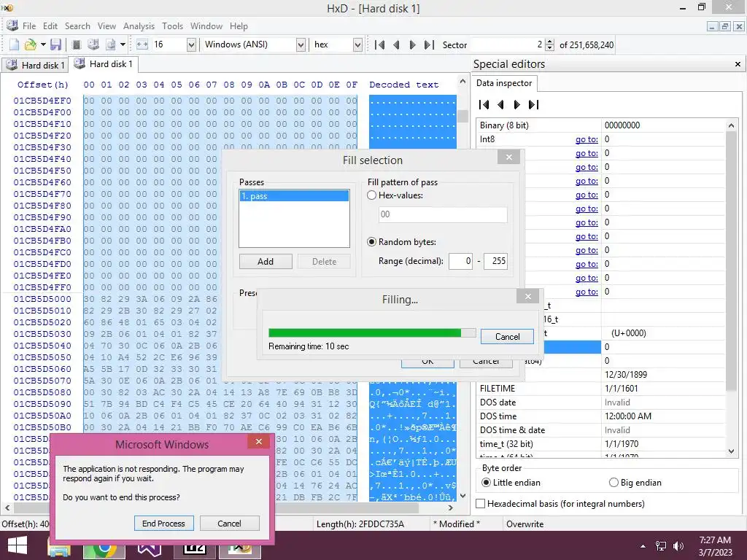
Task: Click Range maximum 255 field
Action: 495,261
